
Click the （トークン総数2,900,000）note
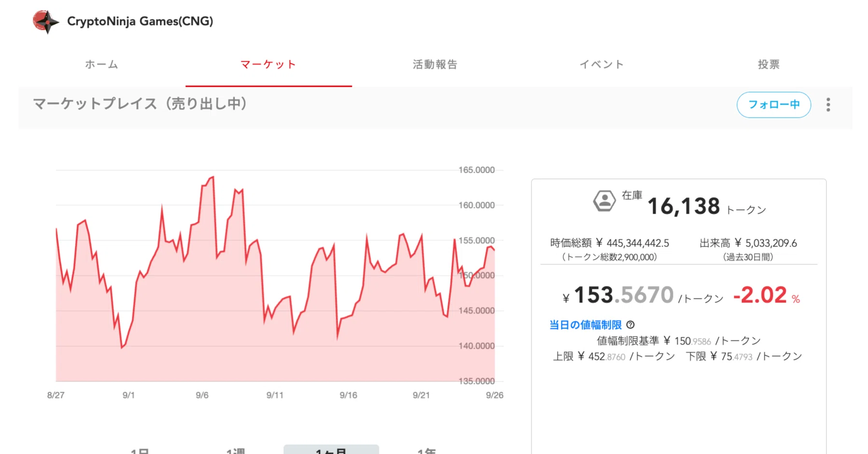point(609,257)
